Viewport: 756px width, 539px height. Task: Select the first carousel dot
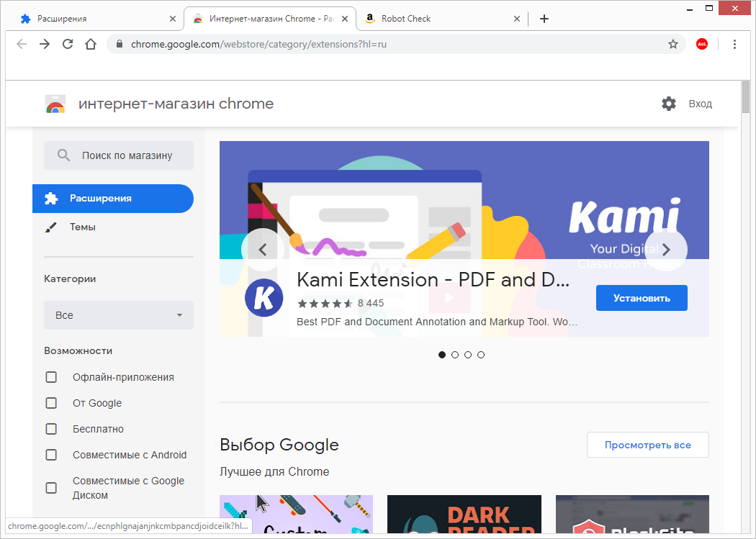(x=442, y=355)
